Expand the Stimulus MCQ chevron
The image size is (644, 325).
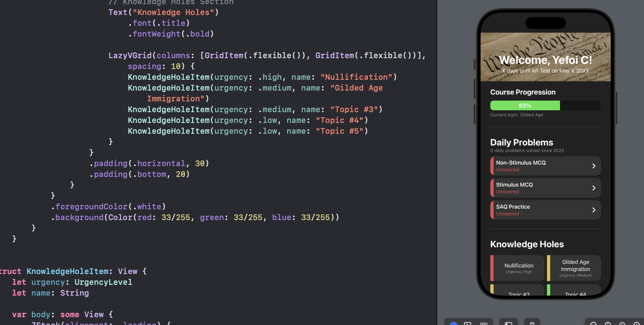coord(594,188)
